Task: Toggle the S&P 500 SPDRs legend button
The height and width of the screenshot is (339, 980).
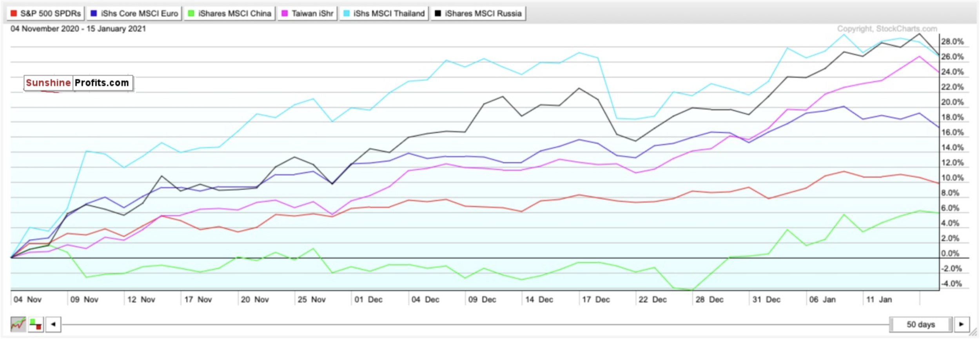Action: pos(45,13)
